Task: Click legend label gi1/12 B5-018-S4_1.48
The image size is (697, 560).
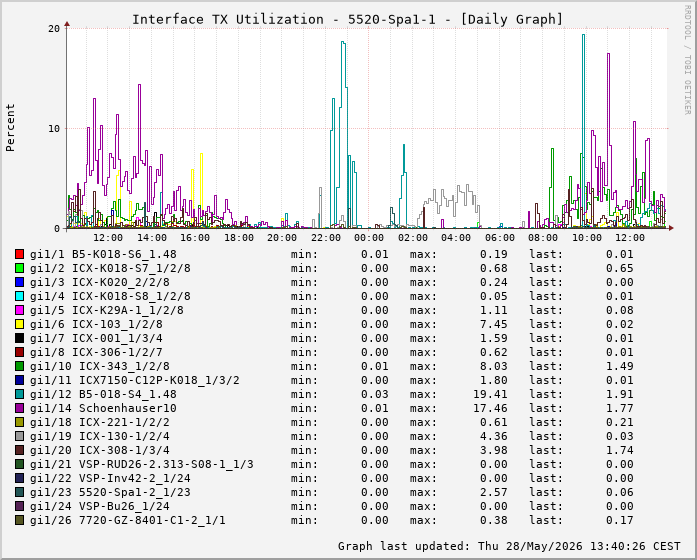Action: point(103,394)
